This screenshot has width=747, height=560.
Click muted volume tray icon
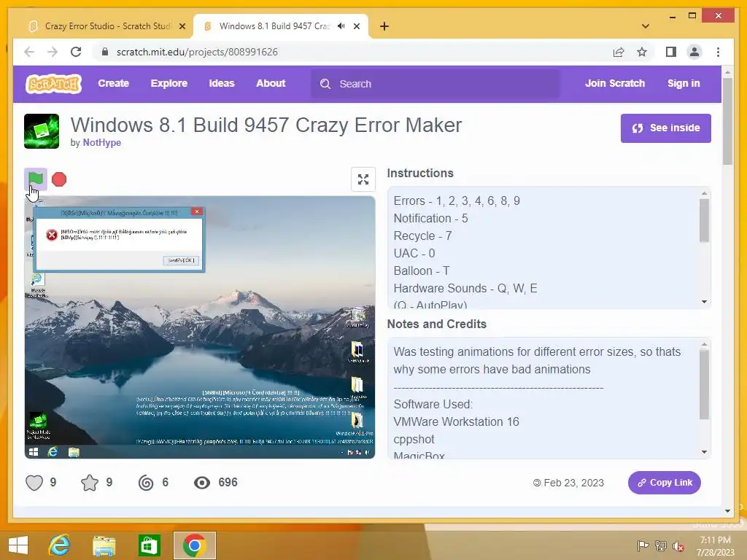coord(678,546)
